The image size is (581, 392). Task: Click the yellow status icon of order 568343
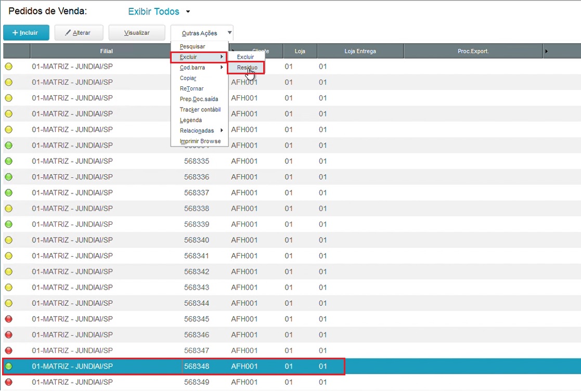8,288
